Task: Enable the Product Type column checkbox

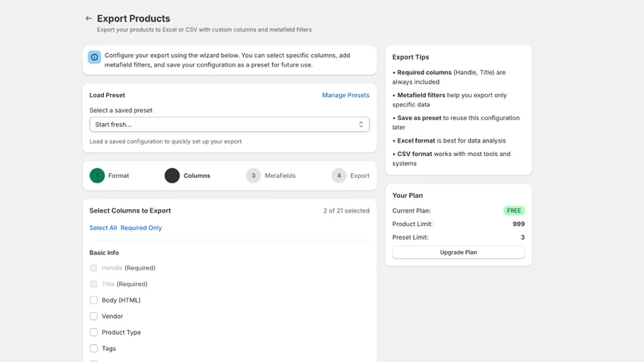Action: 93,332
